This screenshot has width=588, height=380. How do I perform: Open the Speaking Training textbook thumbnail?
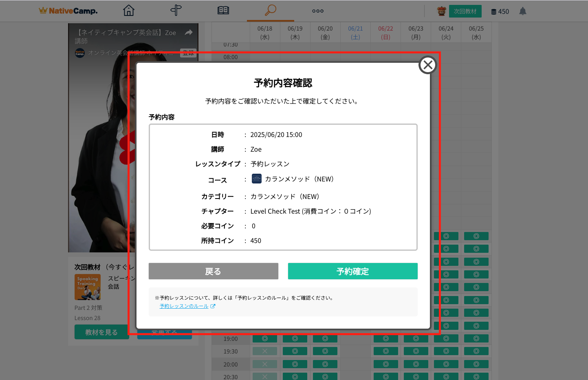[88, 287]
